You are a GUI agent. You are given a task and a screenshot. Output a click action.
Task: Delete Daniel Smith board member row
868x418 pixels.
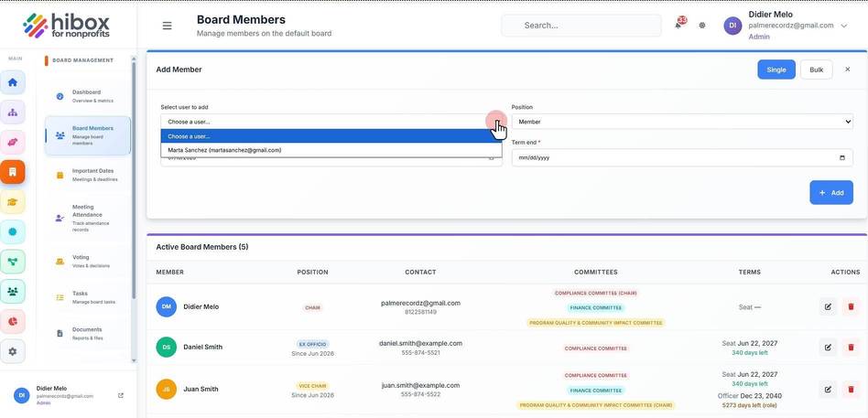[x=851, y=348]
